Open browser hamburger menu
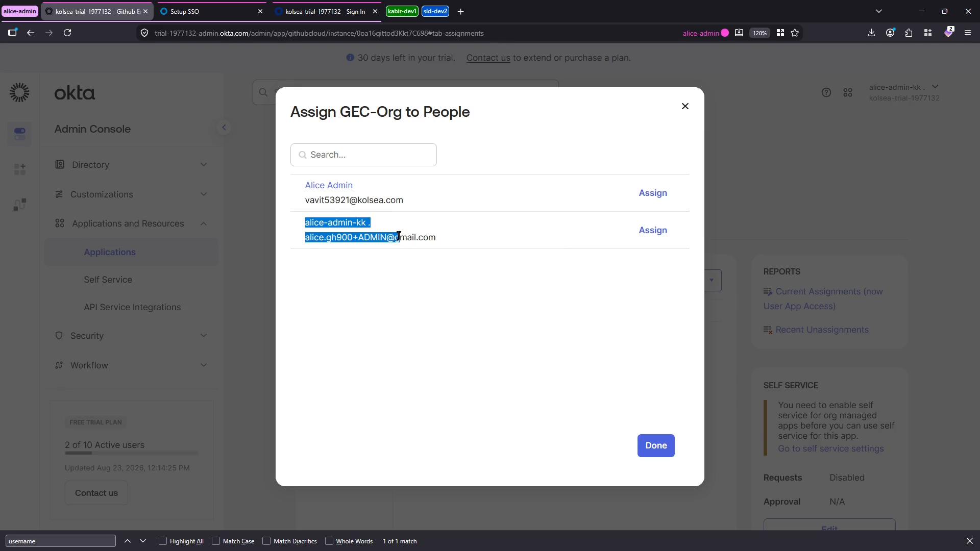Screen dimensions: 980x551 click(x=968, y=33)
